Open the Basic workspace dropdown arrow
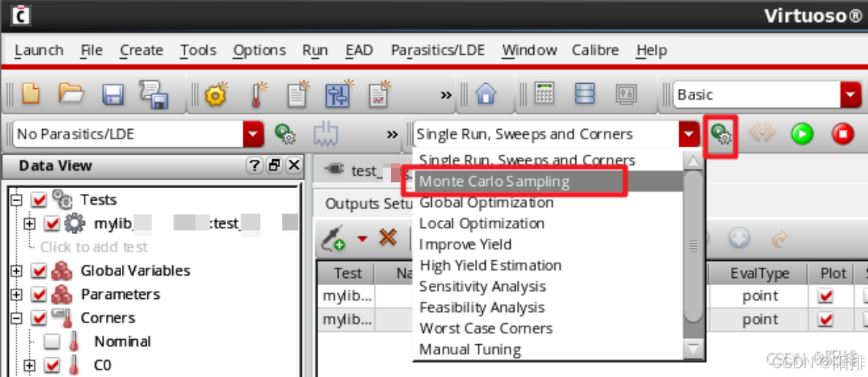 point(850,95)
